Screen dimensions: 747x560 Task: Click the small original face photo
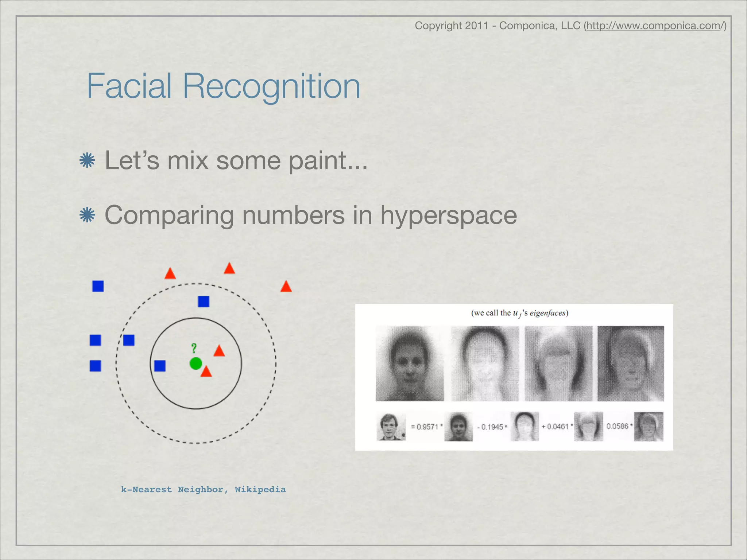(391, 427)
